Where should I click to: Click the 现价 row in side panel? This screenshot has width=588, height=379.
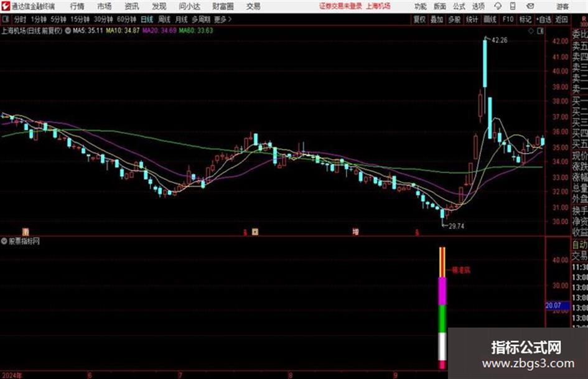[580, 156]
